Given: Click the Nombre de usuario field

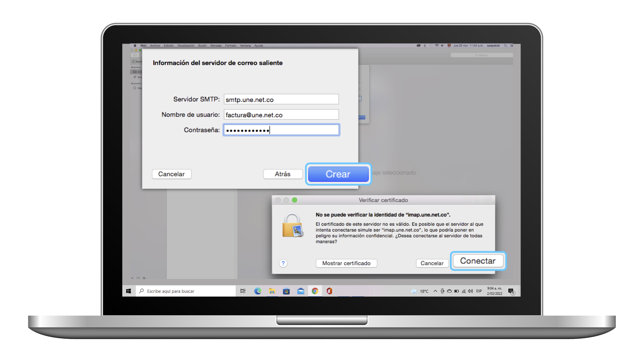Looking at the screenshot, I should 281,115.
